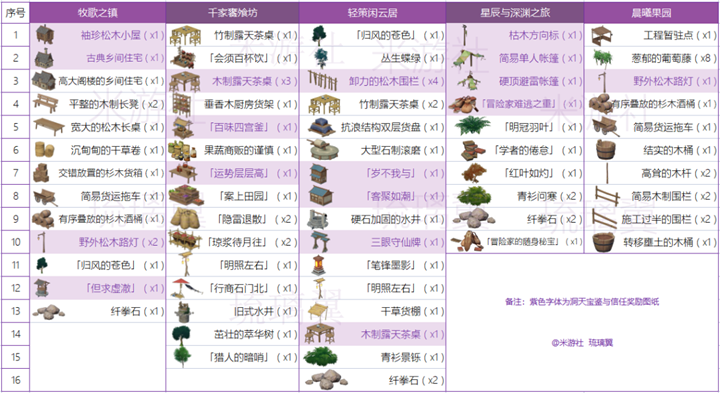Click the 「行商石门北」 red umbrella icon

pyautogui.click(x=186, y=288)
